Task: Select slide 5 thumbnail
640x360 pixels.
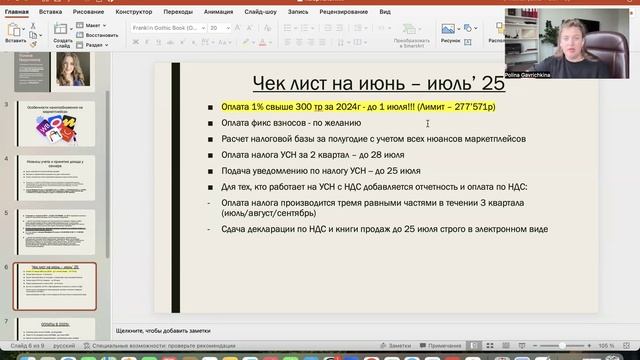Action: click(x=56, y=232)
